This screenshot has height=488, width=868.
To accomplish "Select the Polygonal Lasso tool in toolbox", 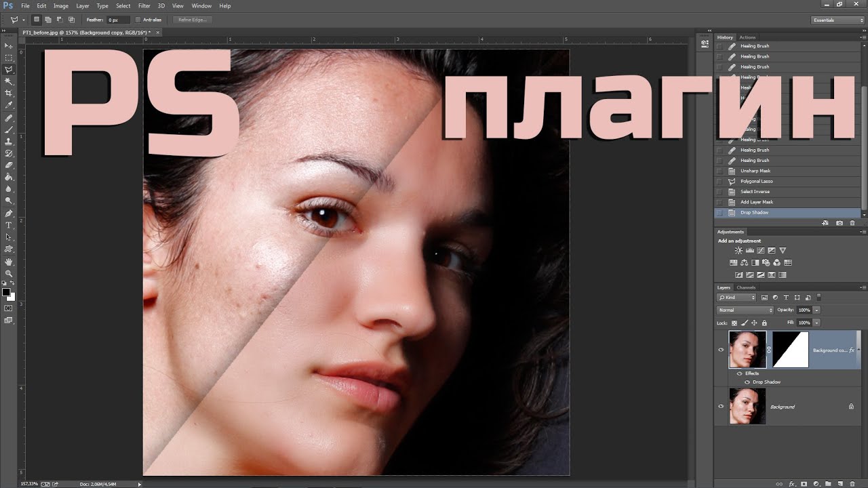I will click(9, 69).
